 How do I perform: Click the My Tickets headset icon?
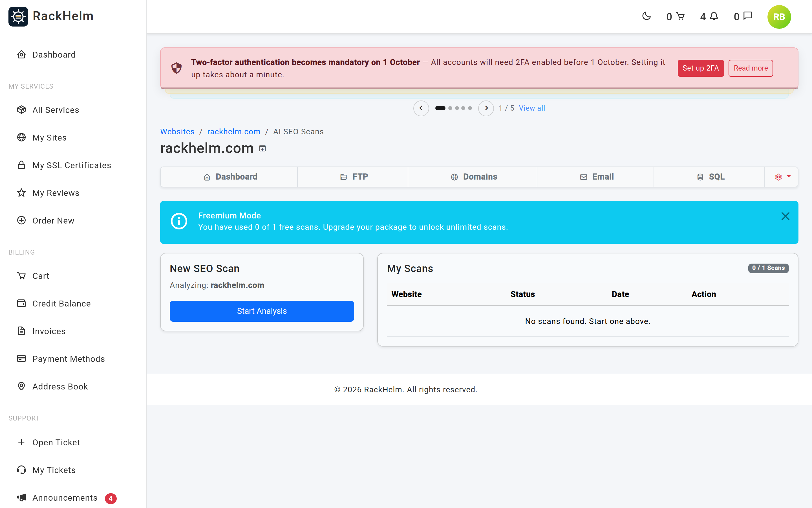click(x=21, y=470)
